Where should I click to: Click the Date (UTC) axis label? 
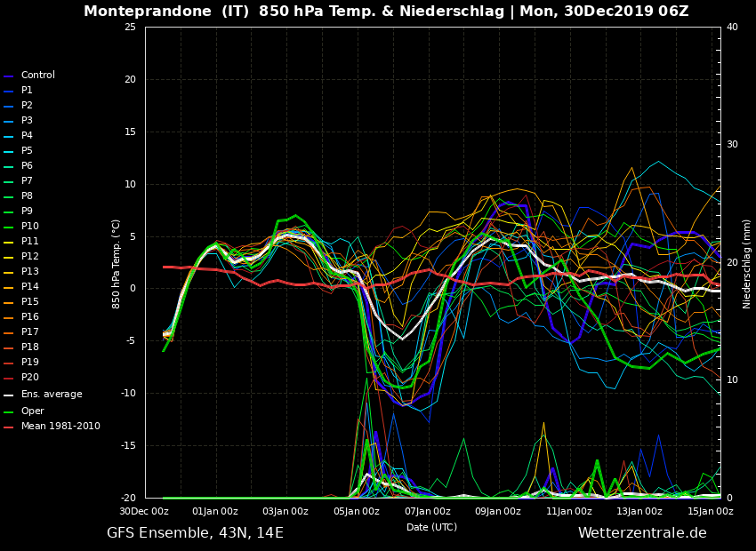[x=431, y=527]
